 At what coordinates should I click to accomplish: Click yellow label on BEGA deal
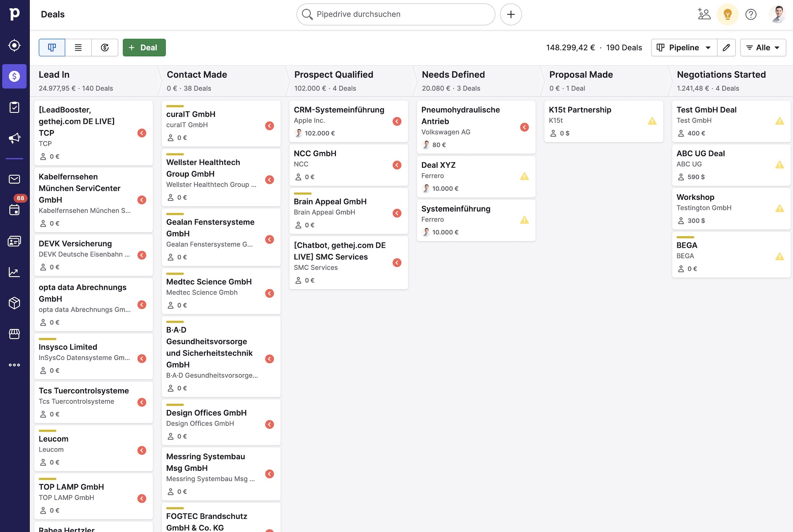point(685,237)
